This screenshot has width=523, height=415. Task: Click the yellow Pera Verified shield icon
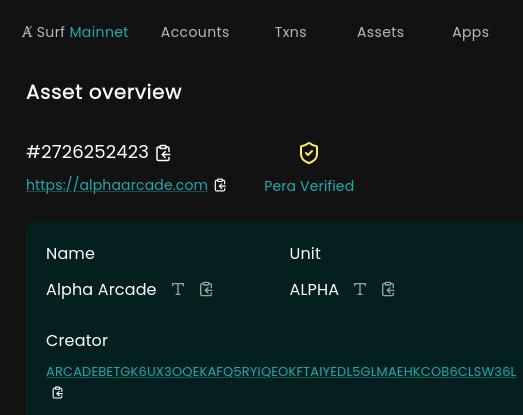point(309,153)
